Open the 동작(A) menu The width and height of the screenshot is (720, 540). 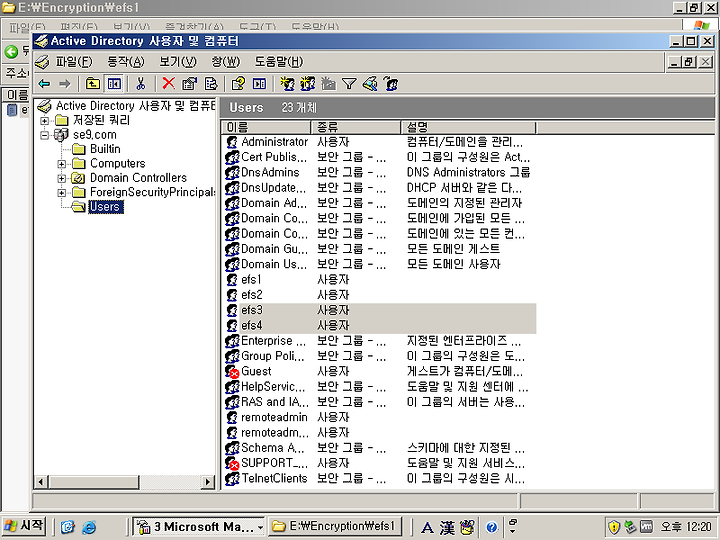(125, 62)
